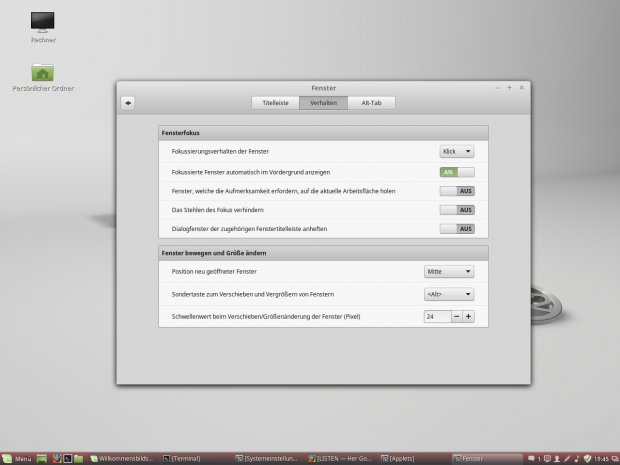Screen dimensions: 620x465
Task: Click the window quick-list icon at panel end
Action: coord(615,458)
